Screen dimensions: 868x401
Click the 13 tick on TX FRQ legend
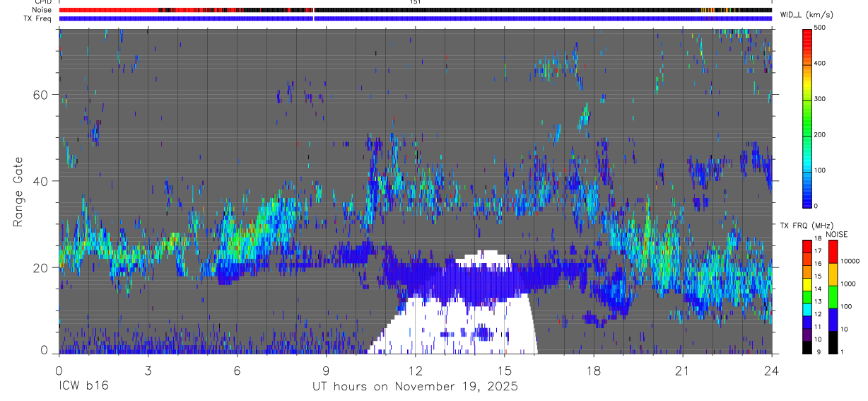(818, 302)
